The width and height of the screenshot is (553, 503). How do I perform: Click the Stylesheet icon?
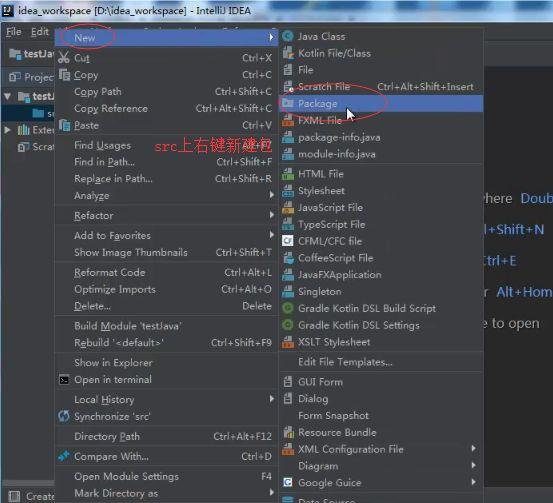coord(288,191)
